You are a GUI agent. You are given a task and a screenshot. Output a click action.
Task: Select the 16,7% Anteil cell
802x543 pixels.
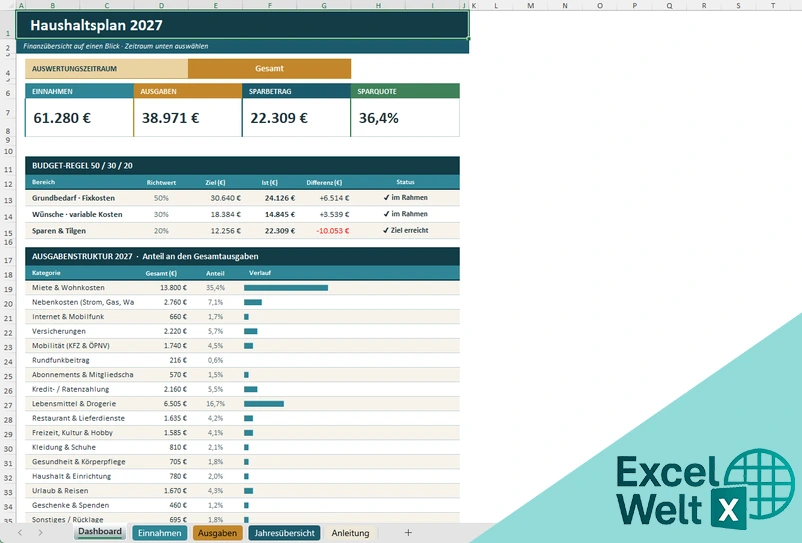pos(215,404)
